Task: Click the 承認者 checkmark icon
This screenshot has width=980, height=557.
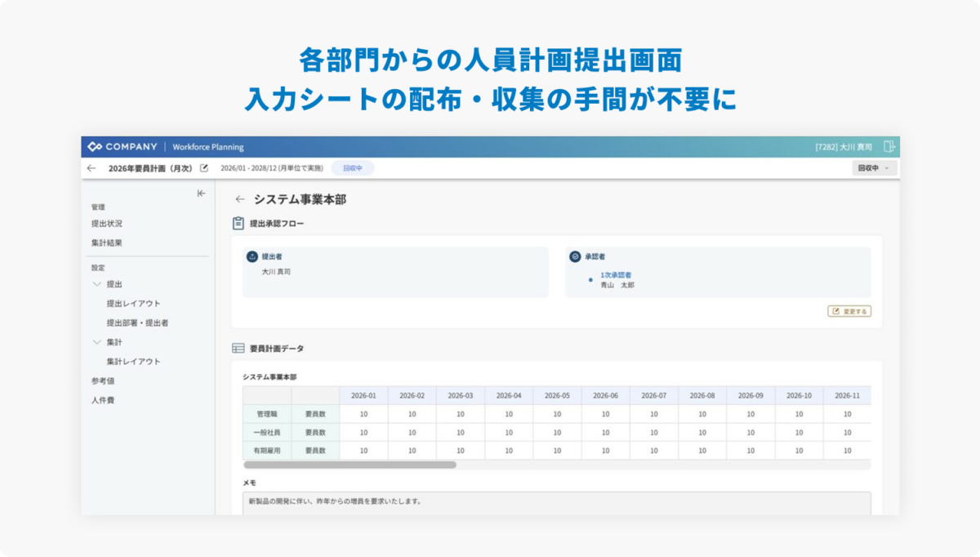Action: (x=575, y=256)
